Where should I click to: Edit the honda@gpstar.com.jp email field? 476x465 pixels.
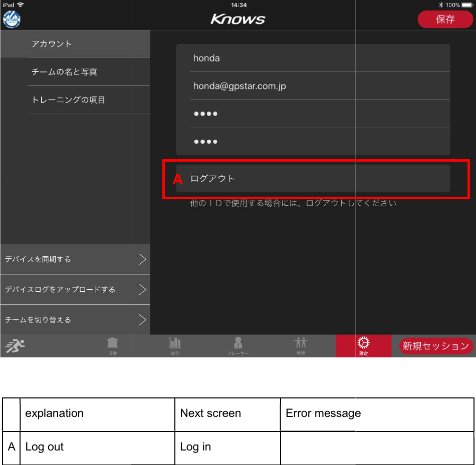click(313, 86)
